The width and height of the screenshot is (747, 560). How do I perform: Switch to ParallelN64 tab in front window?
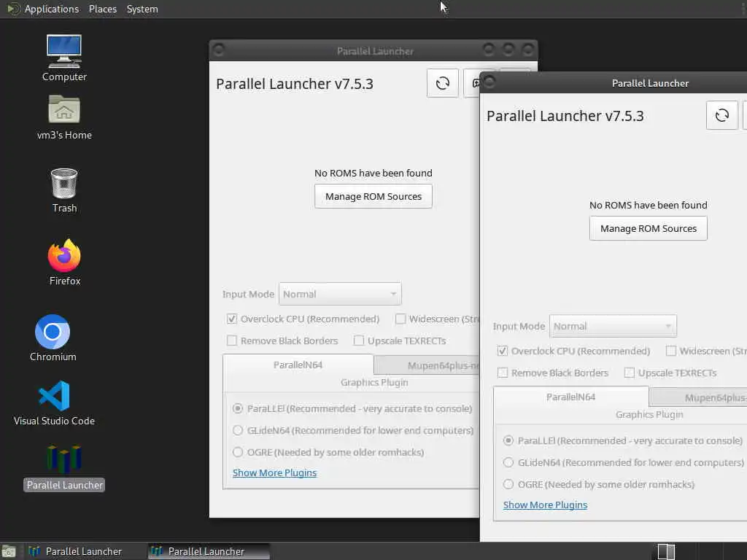click(570, 397)
